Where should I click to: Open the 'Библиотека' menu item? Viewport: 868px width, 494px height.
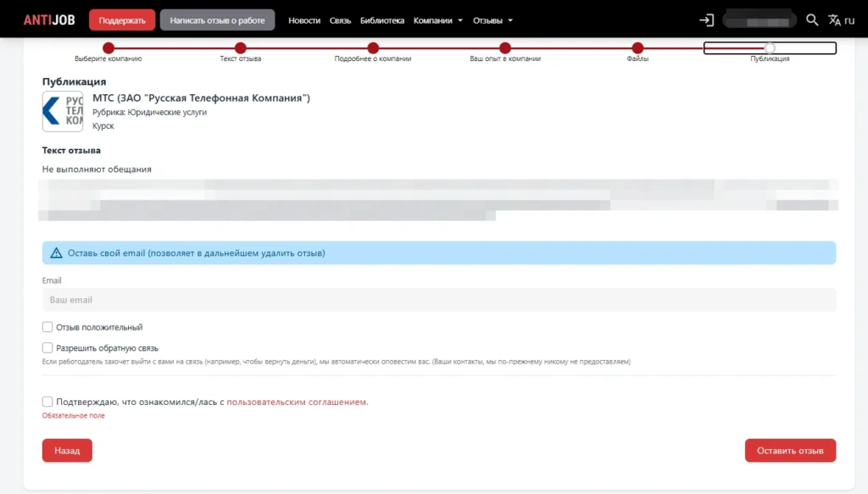pyautogui.click(x=382, y=20)
